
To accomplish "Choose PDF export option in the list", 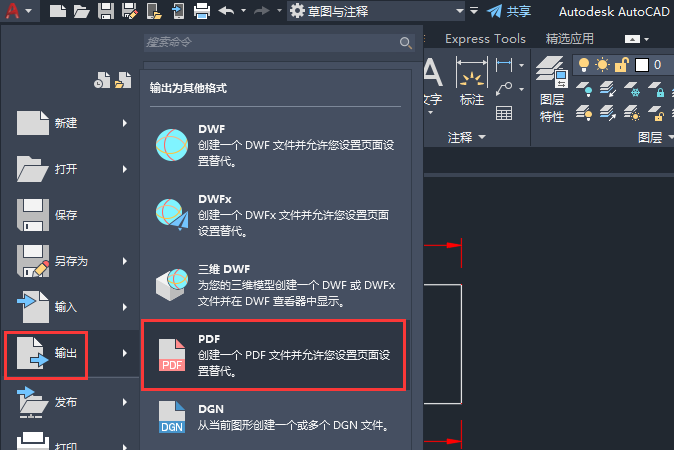I will pyautogui.click(x=273, y=355).
